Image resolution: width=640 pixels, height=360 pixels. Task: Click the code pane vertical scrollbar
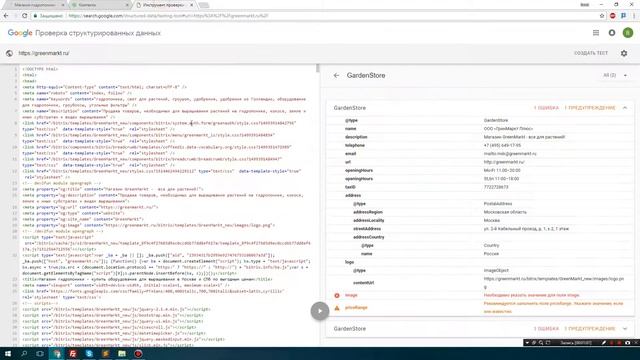click(x=318, y=69)
